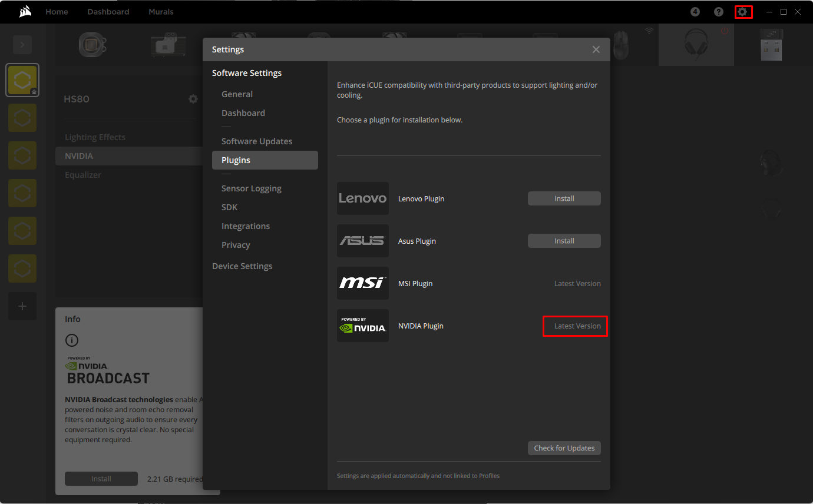Click 'Settings are applied automatically' footer note

pos(418,476)
